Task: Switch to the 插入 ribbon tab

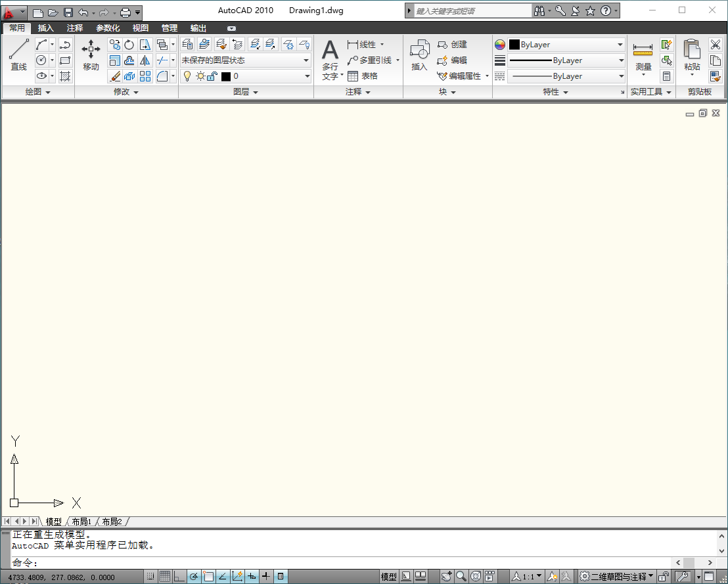Action: [x=45, y=28]
